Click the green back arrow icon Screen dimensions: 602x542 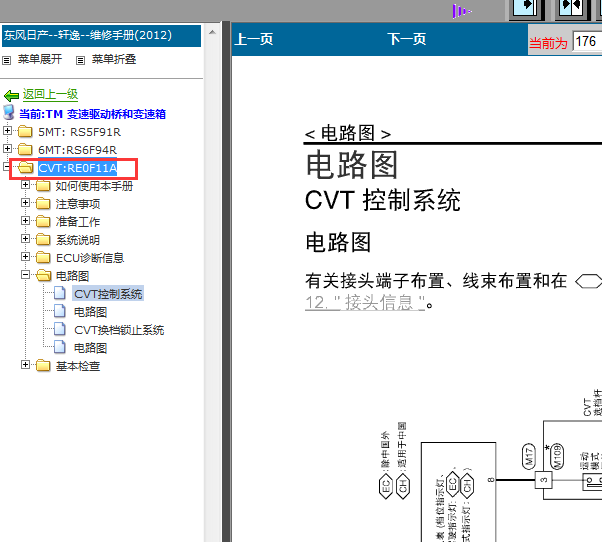click(12, 95)
